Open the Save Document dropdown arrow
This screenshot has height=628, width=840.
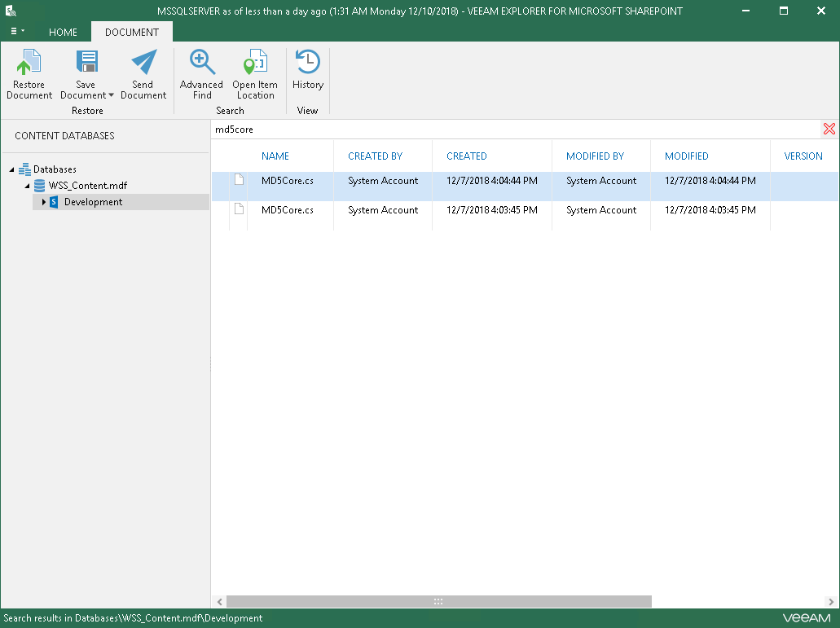point(111,95)
